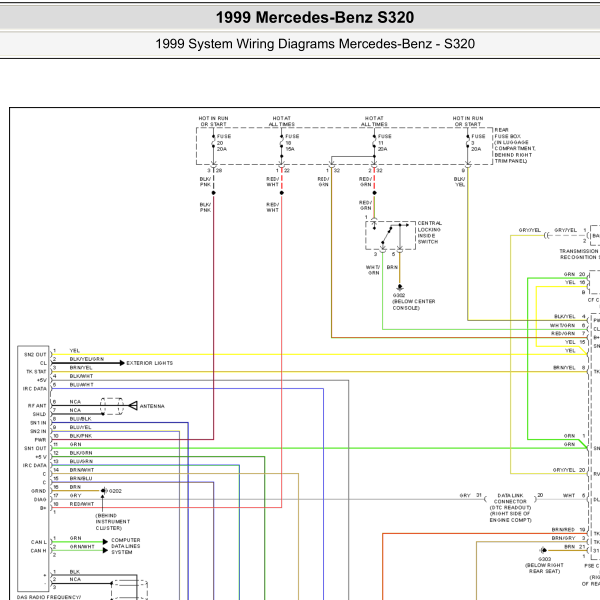Screen dimensions: 600x600
Task: Click the "CAN H" pin label
Action: pos(39,551)
